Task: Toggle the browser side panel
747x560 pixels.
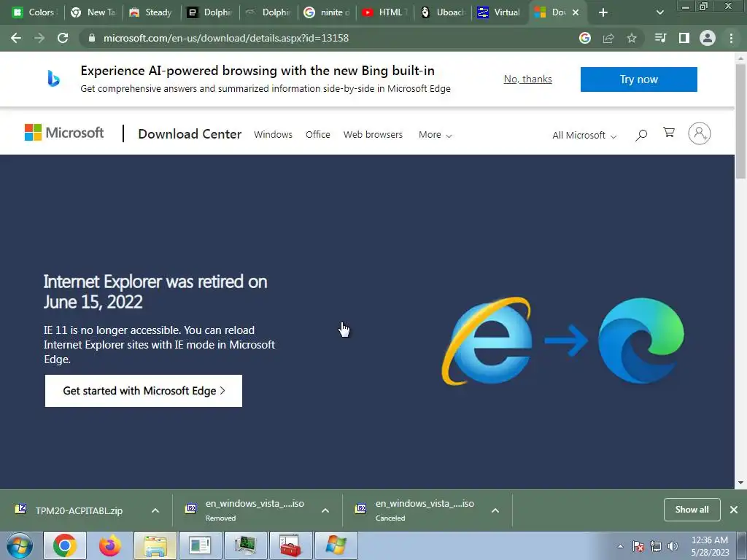Action: tap(684, 38)
